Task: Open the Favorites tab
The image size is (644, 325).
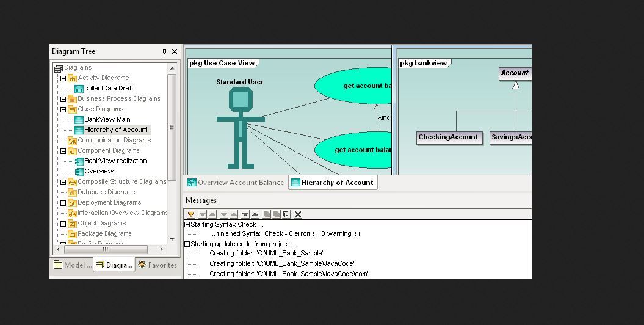Action: tap(157, 265)
